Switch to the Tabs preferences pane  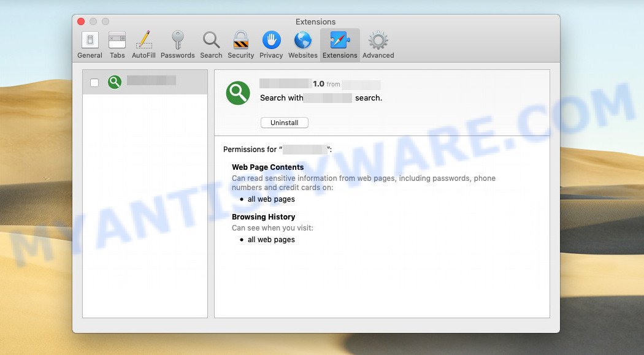[x=117, y=45]
